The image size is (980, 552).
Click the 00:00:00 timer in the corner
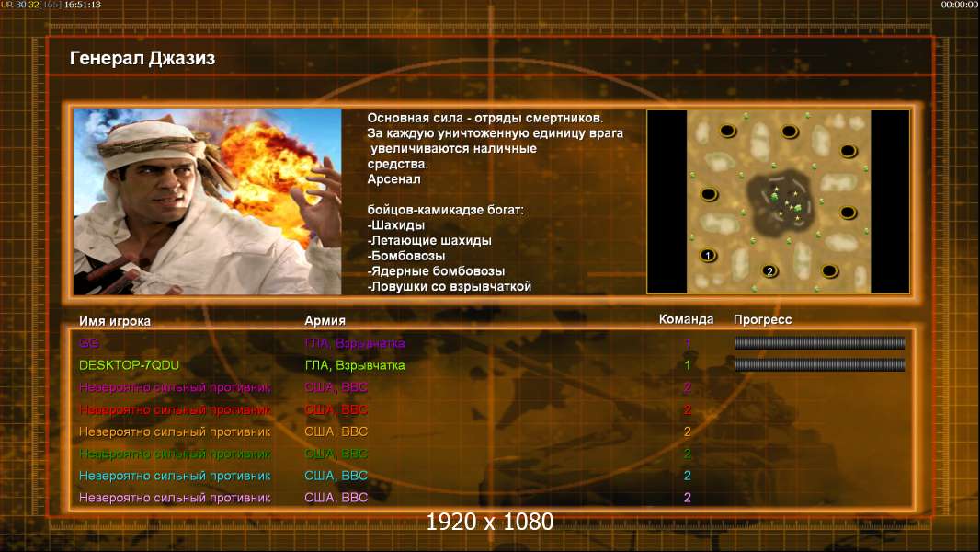click(x=959, y=5)
